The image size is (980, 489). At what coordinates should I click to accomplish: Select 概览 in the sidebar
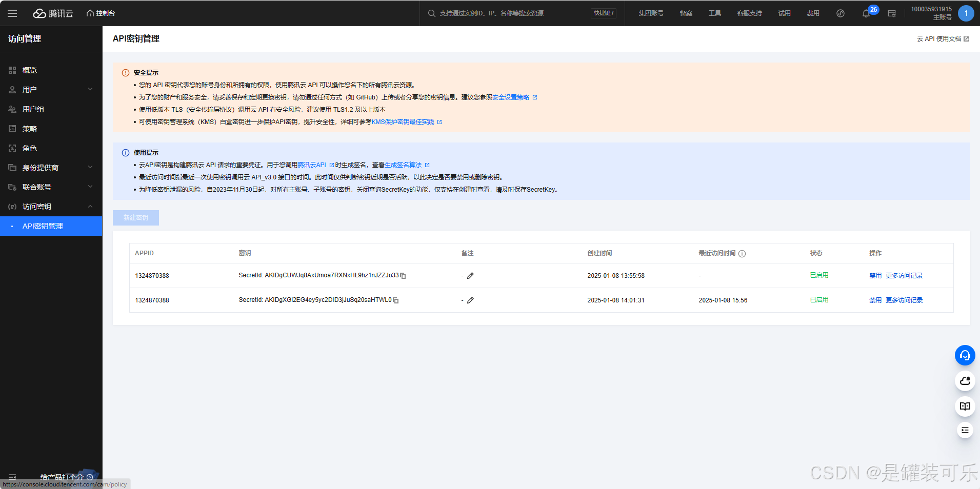51,70
